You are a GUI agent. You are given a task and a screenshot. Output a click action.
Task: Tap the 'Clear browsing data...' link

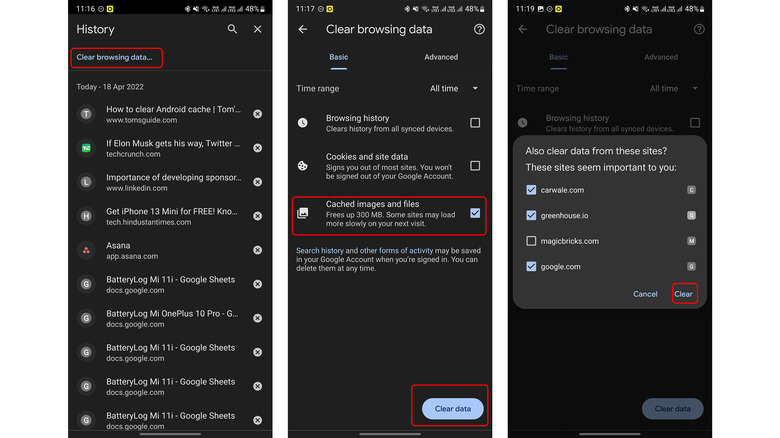(x=114, y=57)
